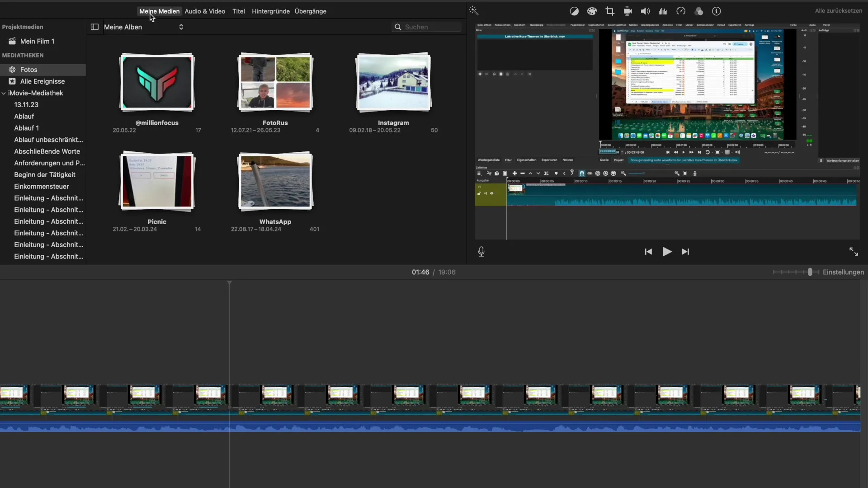Open the Picnic album
This screenshot has width=868, height=488.
[157, 181]
